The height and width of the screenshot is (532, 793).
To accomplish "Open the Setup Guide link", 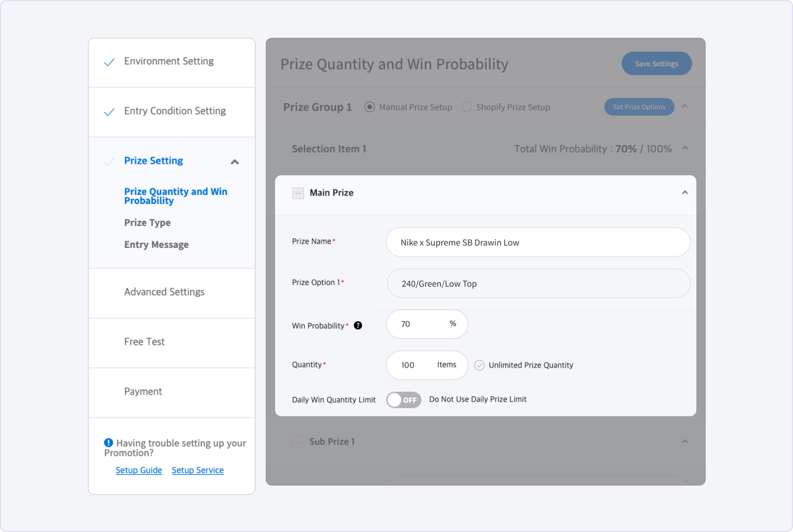I will [x=139, y=470].
